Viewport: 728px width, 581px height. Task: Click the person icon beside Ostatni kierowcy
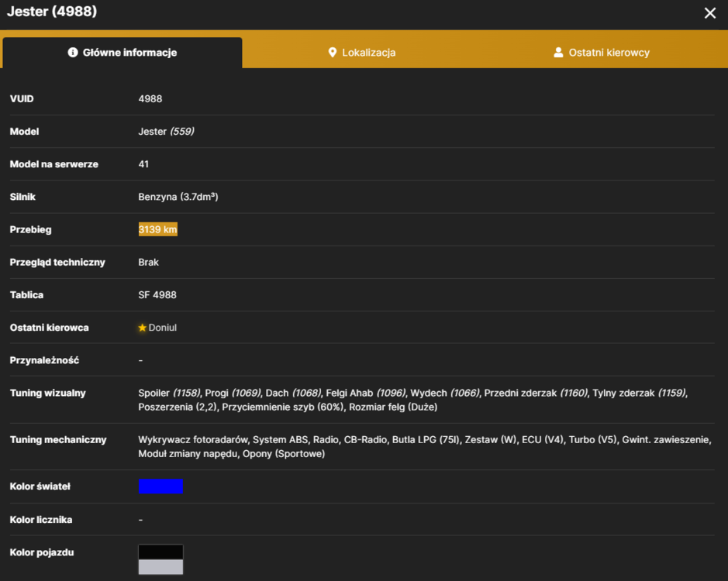coord(558,53)
